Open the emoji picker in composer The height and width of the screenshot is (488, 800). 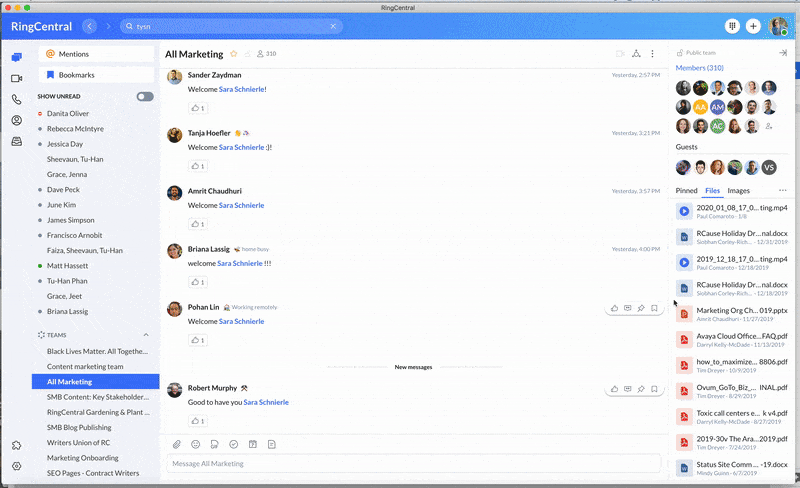click(x=195, y=443)
